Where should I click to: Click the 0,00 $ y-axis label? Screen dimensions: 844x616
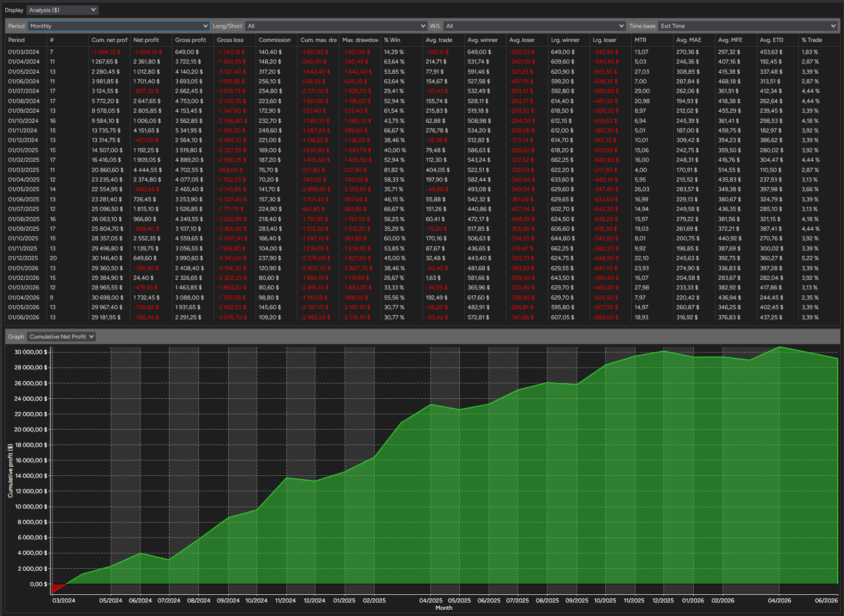pyautogui.click(x=39, y=584)
